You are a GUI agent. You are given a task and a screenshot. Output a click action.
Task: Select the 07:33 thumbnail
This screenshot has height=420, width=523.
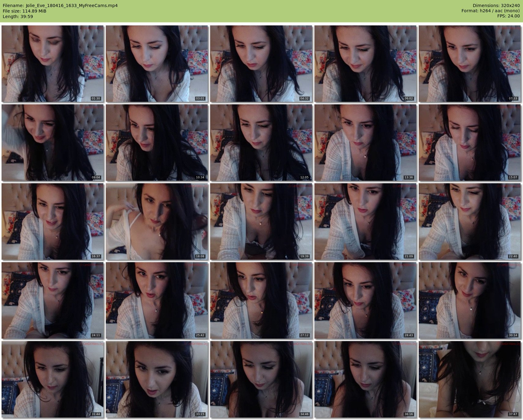point(470,64)
